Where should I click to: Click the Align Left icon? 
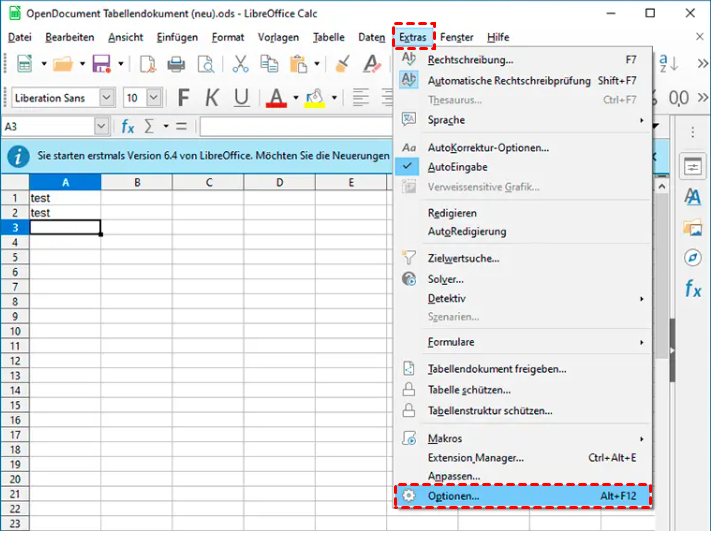[x=360, y=98]
